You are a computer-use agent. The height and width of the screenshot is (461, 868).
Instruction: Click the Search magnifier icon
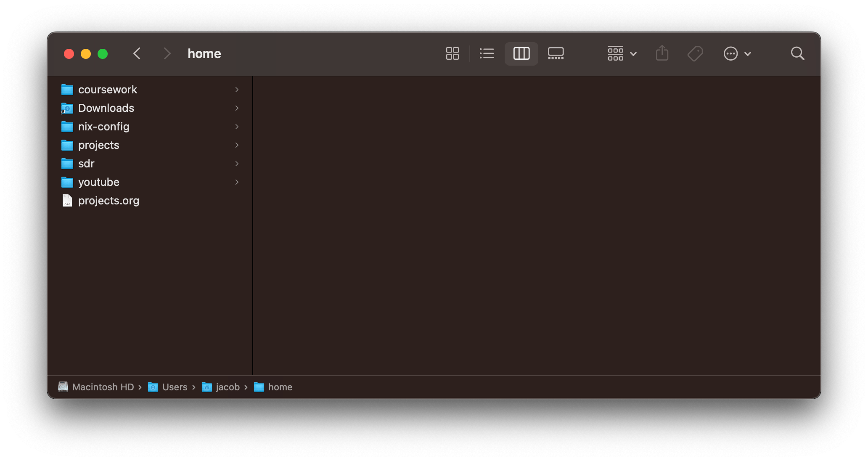(797, 53)
